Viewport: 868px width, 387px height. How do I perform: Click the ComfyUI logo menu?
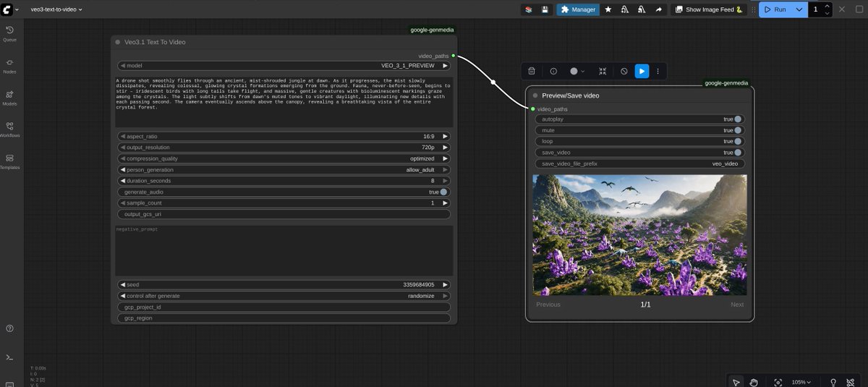(9, 9)
